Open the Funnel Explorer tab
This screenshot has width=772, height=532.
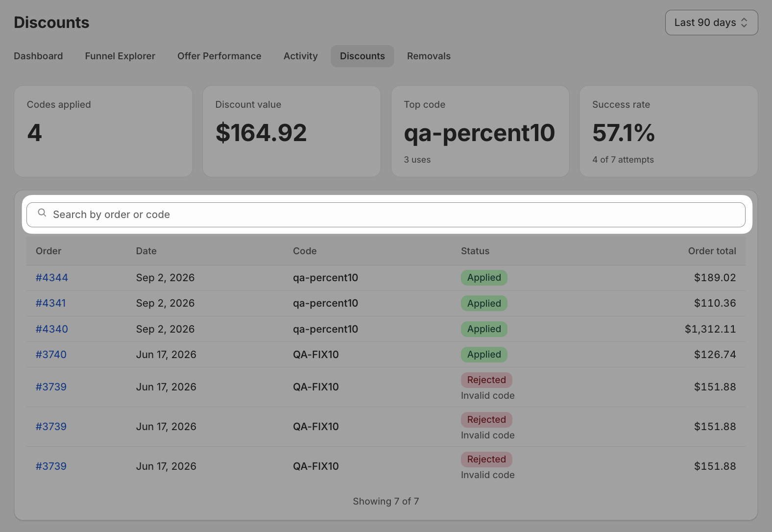120,56
